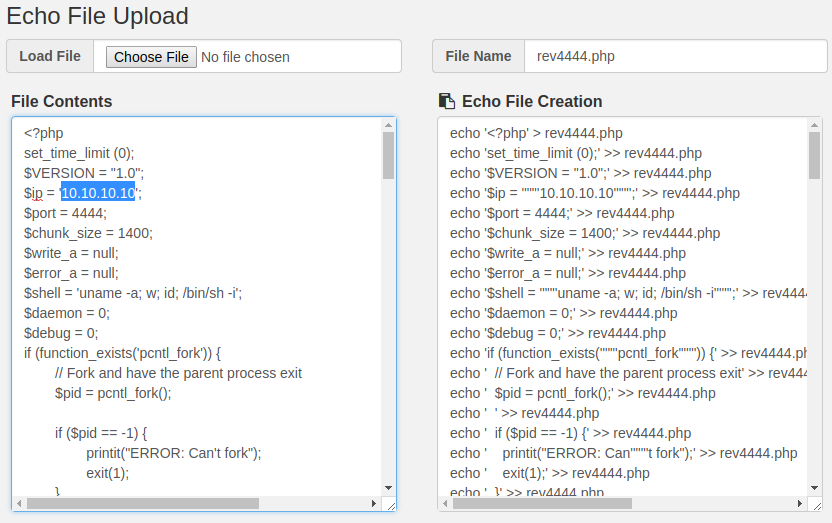Click the echo 'set_time_limit (0);' output line
832x523 pixels.
tap(576, 153)
